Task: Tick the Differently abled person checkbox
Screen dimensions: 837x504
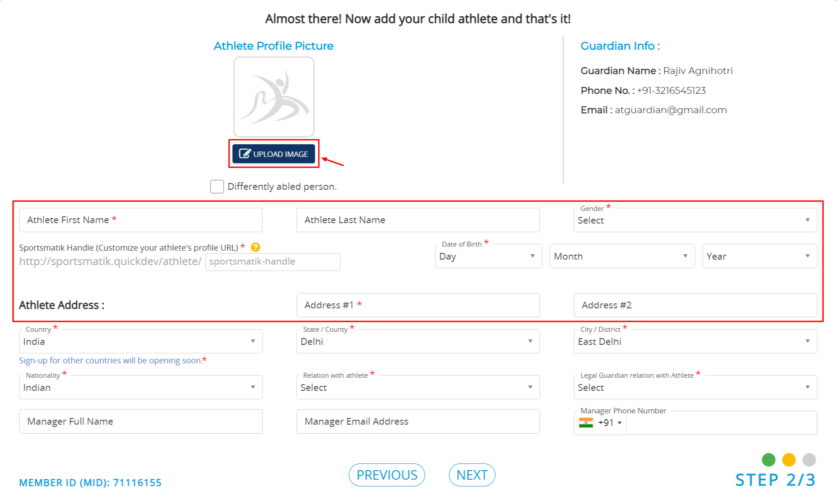Action: click(x=217, y=187)
